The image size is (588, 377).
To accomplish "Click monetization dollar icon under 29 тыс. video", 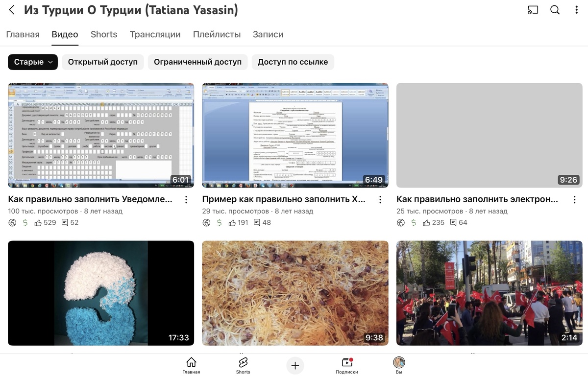I will pyautogui.click(x=219, y=223).
